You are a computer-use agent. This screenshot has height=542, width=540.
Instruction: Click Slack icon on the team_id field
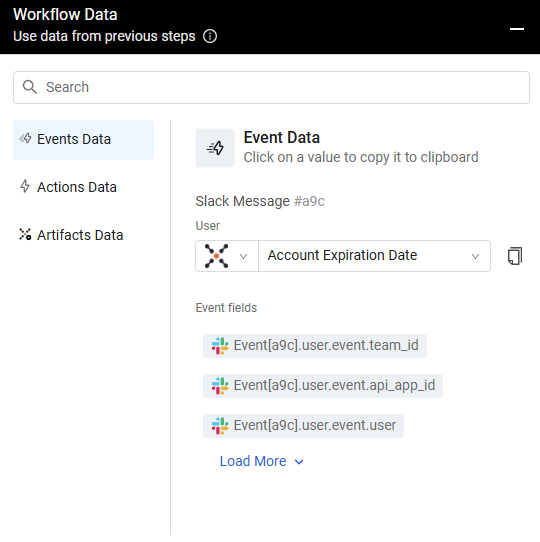220,346
